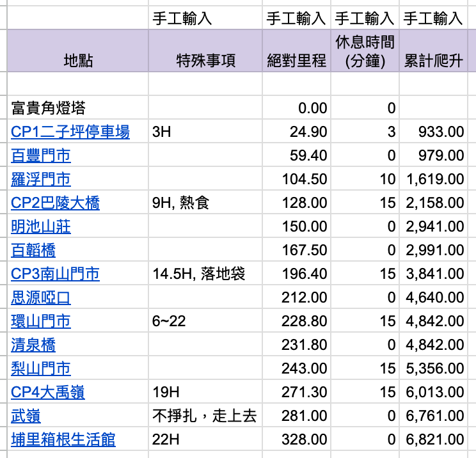
Task: Select the 富貴角燈塔 cell
Action: coord(77,107)
